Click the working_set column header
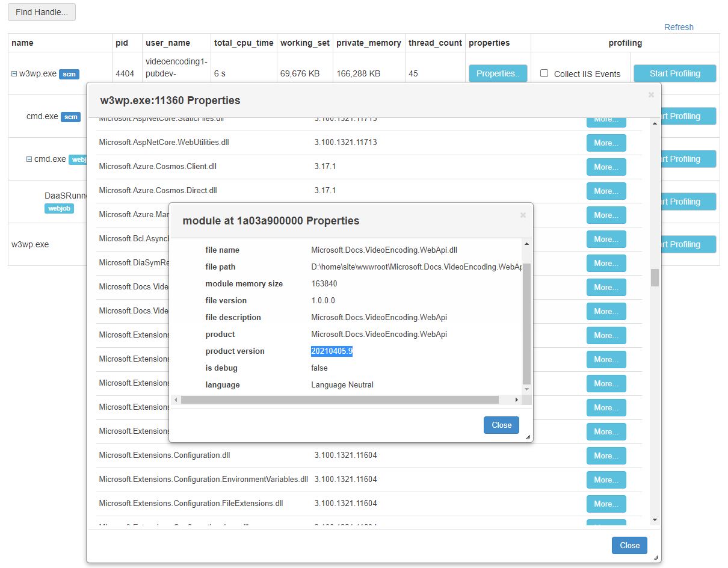The height and width of the screenshot is (568, 728). click(305, 43)
